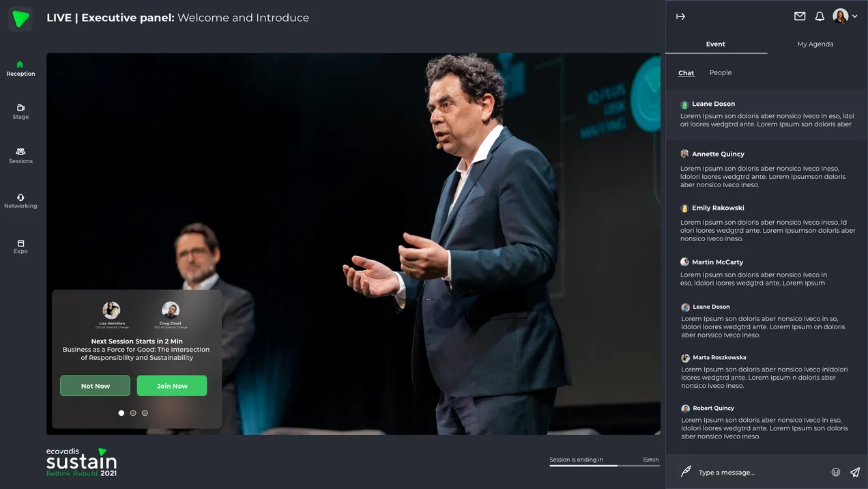Switch to the My Agenda tab
Image resolution: width=868 pixels, height=489 pixels.
[x=815, y=44]
